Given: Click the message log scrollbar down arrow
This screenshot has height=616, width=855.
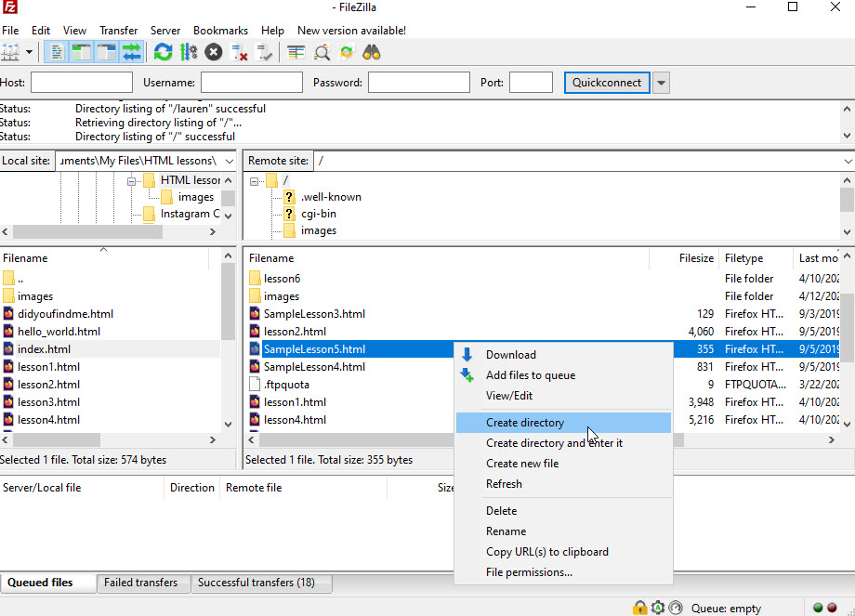Looking at the screenshot, I should click(847, 136).
